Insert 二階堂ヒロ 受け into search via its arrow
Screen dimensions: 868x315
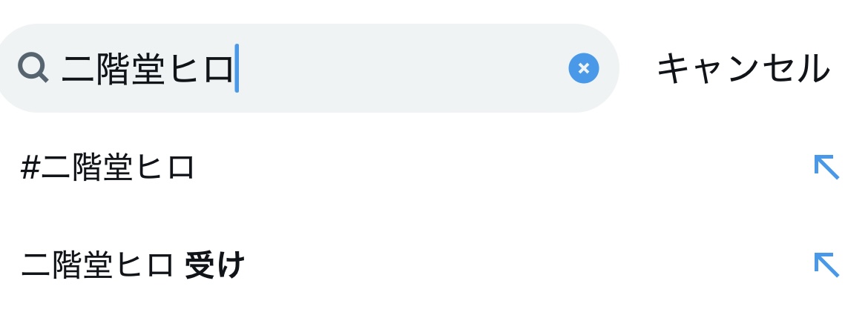tap(826, 265)
